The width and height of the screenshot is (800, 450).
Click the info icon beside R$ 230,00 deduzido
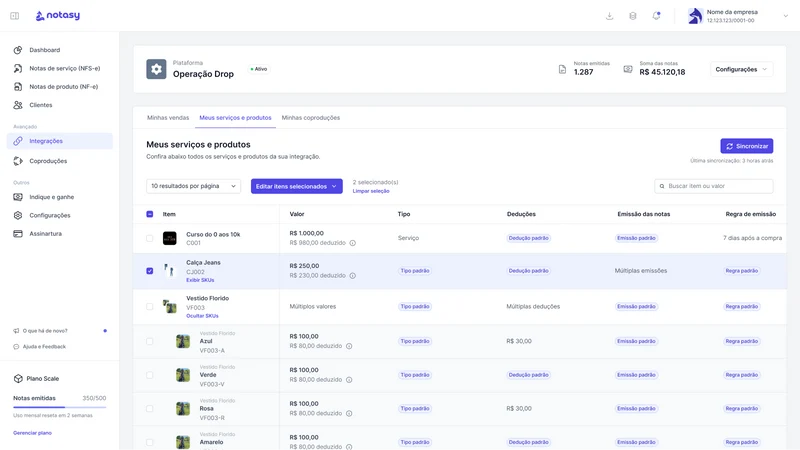coord(352,276)
